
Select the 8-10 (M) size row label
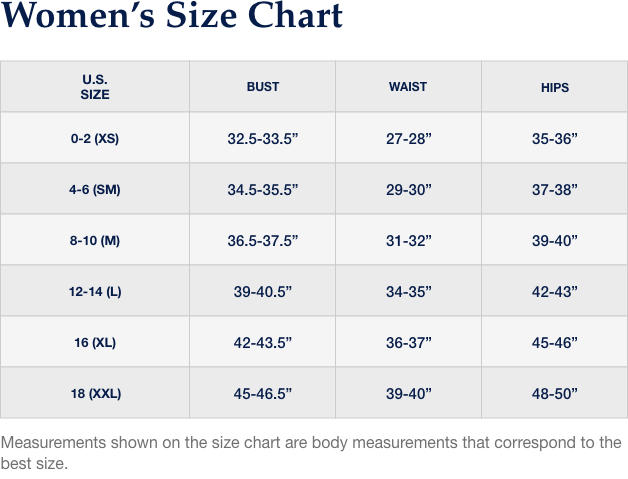point(95,241)
